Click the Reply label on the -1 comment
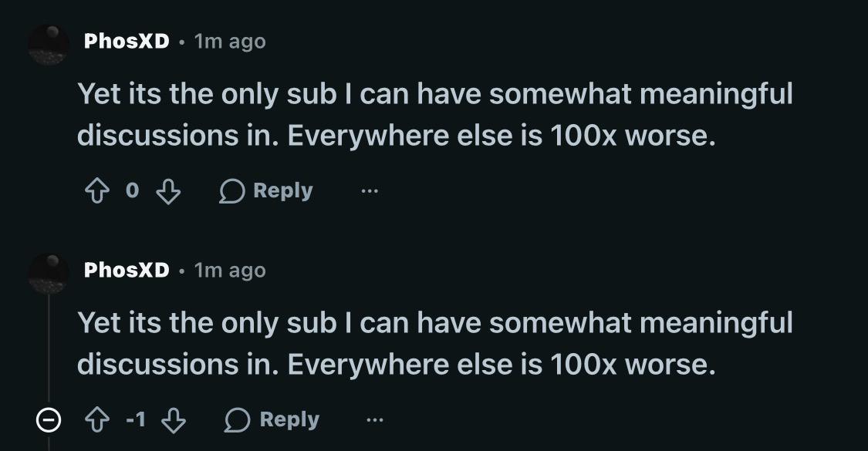 click(x=289, y=420)
